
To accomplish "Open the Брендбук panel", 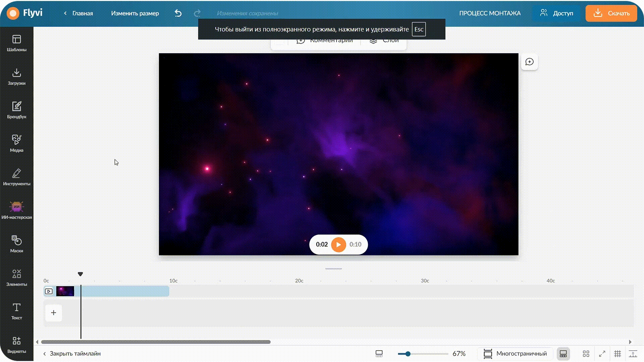I will [16, 111].
